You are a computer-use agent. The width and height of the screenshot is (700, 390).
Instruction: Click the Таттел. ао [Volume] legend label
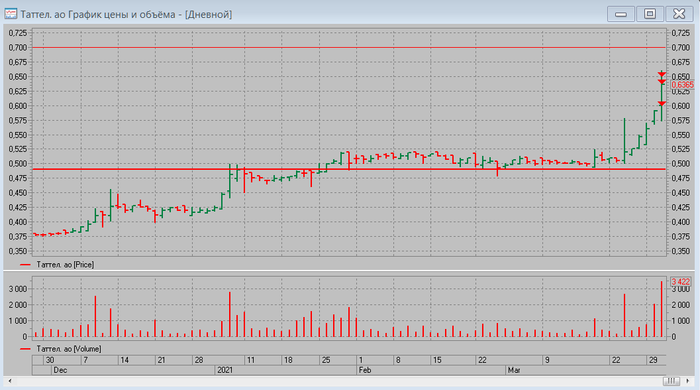(69, 349)
